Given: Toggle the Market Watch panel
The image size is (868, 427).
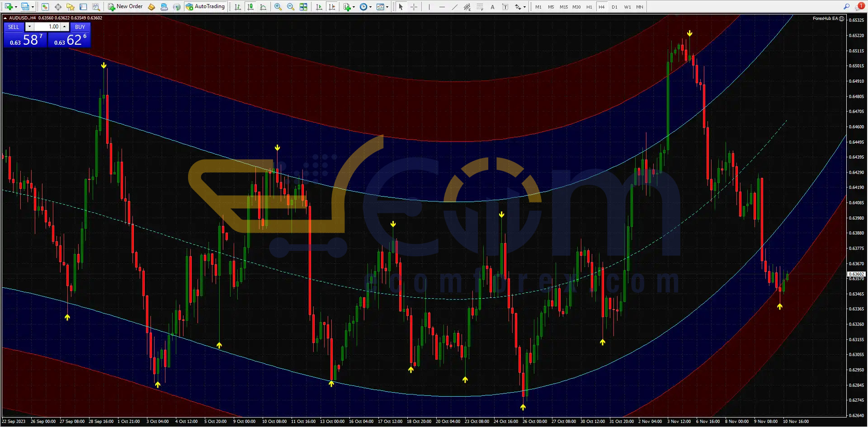Looking at the screenshot, I should pos(45,7).
